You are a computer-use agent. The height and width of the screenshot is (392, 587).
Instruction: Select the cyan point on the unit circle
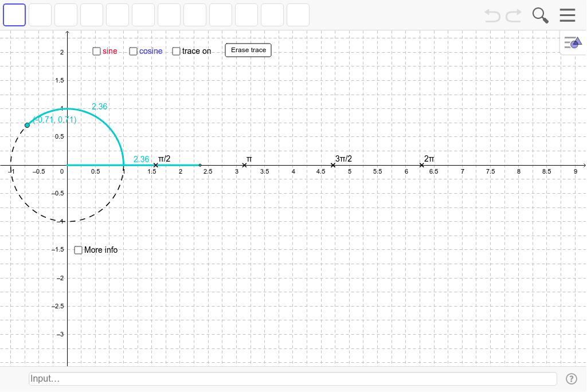[27, 125]
